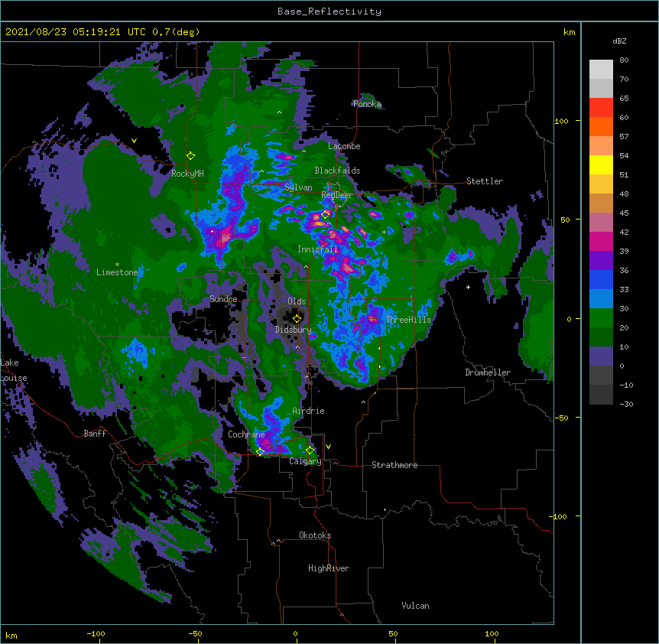The height and width of the screenshot is (644, 659).
Task: Click the 80 value on dBZ legend
Action: click(624, 60)
